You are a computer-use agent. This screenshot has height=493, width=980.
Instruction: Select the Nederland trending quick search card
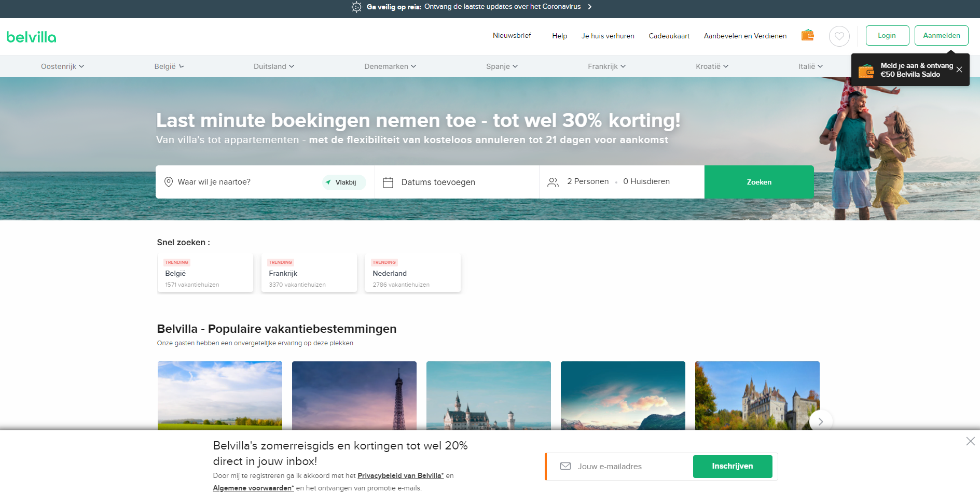(x=413, y=273)
